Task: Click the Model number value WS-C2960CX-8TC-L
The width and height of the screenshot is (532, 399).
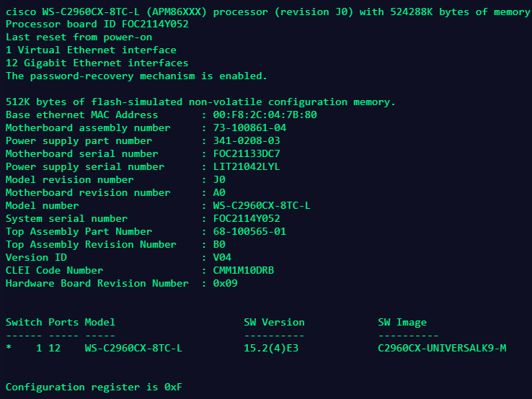Action: [x=262, y=205]
